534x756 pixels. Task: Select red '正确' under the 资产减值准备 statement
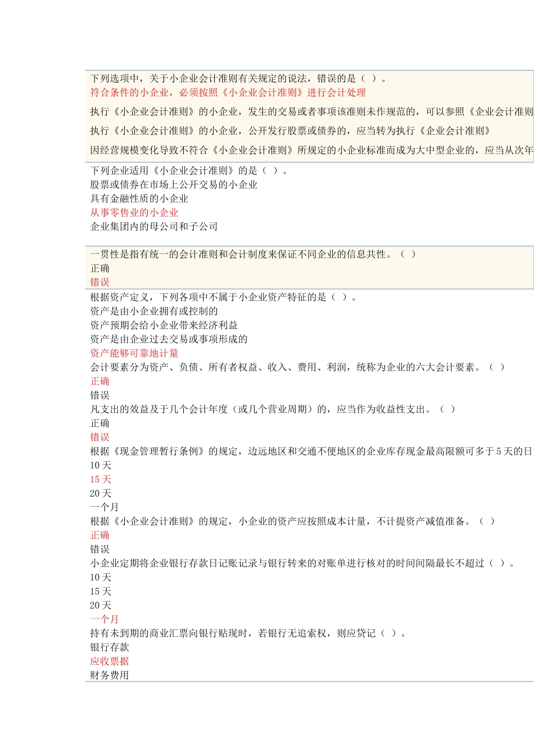[100, 535]
